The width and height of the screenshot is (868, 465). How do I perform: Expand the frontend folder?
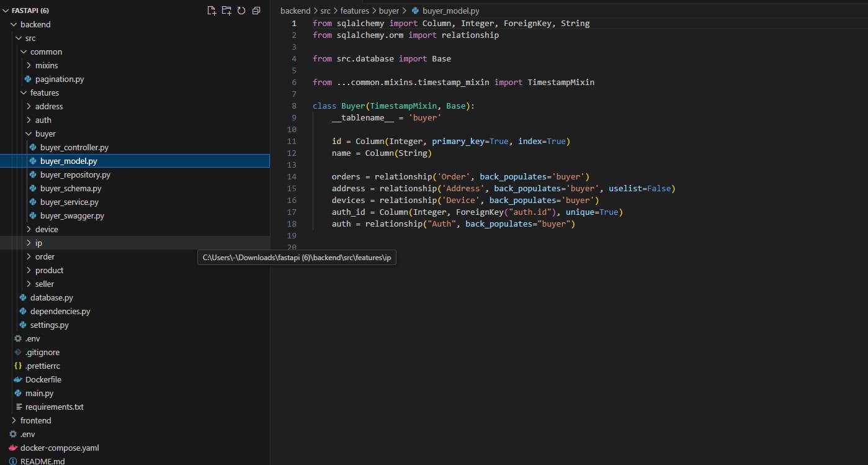coord(14,420)
